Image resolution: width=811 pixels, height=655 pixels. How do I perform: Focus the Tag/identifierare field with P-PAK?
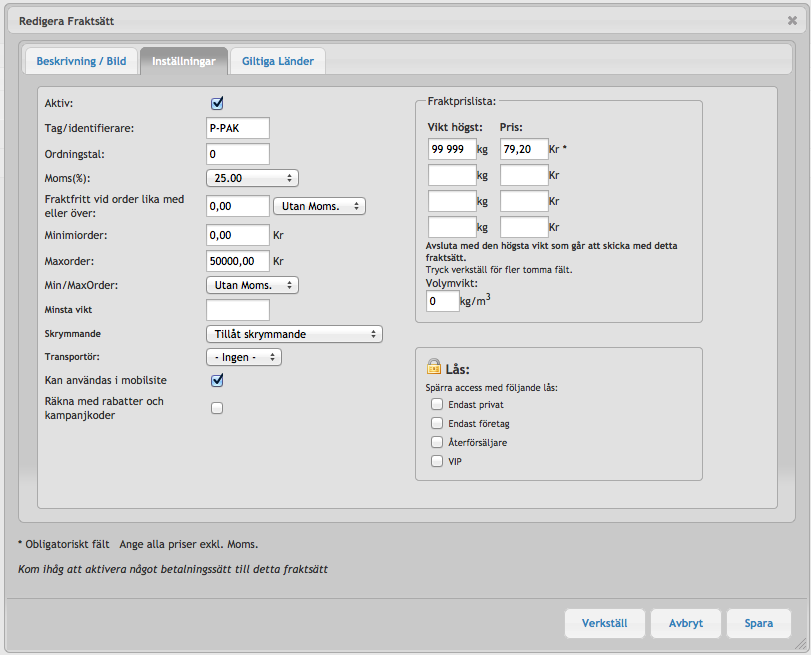(238, 128)
